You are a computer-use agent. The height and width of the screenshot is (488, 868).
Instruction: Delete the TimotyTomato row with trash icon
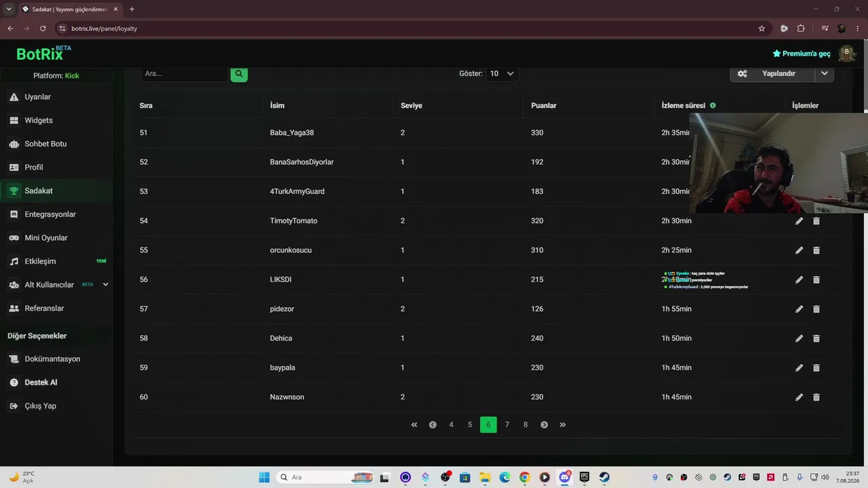816,221
